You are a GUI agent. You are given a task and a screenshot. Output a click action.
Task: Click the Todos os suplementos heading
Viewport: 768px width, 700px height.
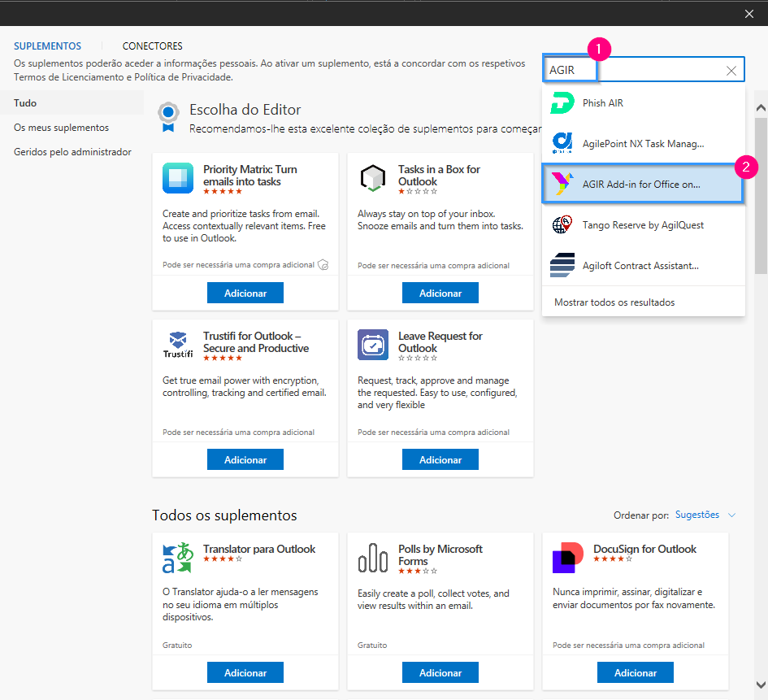pos(224,515)
